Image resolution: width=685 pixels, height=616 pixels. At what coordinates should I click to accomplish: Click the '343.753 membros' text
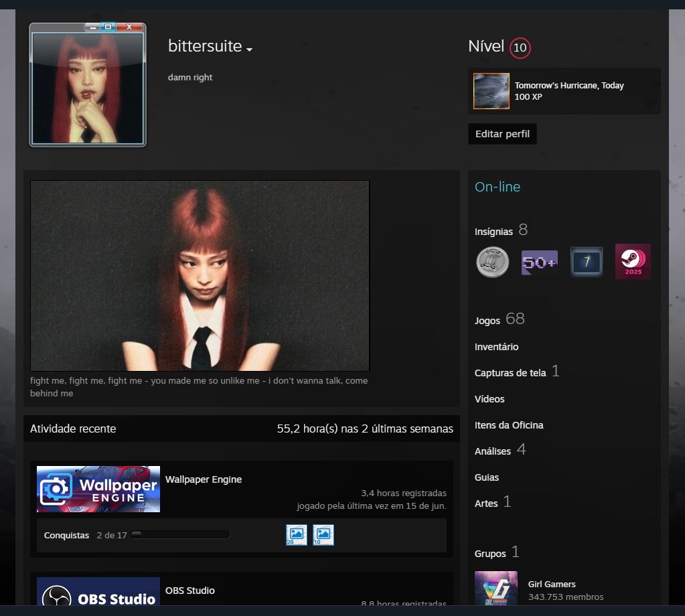566,597
